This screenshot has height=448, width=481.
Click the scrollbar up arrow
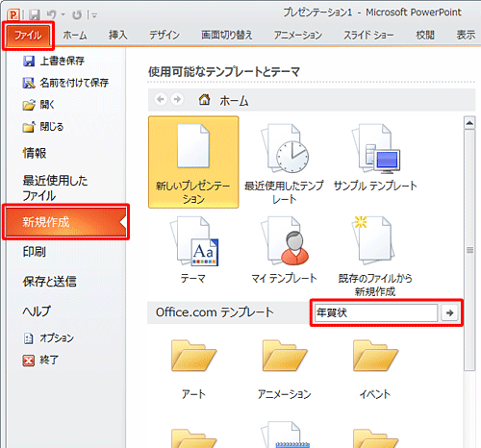[x=469, y=123]
